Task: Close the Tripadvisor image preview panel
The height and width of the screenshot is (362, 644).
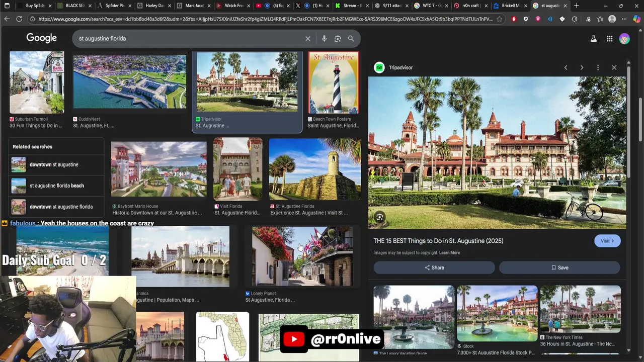Action: [x=614, y=67]
